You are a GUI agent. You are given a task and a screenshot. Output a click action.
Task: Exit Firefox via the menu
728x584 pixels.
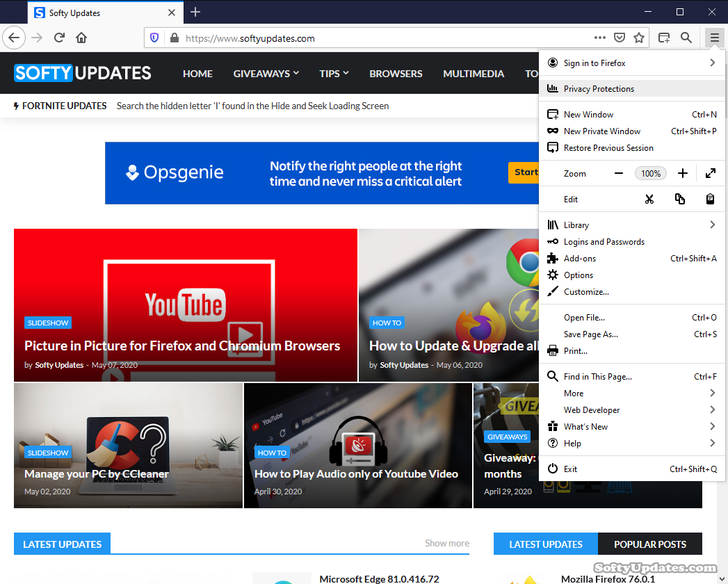[x=632, y=469]
